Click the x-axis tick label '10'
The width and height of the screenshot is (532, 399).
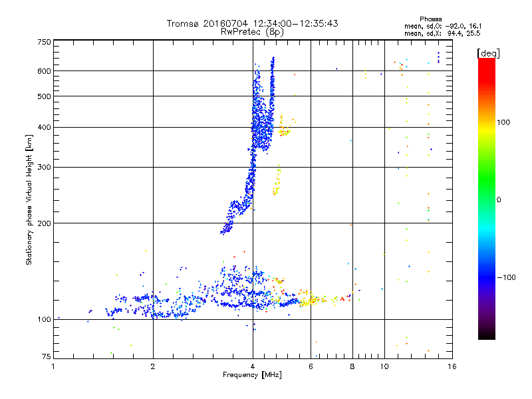coord(384,366)
